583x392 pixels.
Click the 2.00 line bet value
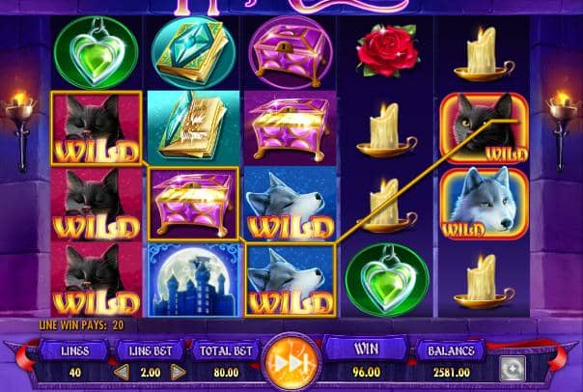pyautogui.click(x=151, y=373)
